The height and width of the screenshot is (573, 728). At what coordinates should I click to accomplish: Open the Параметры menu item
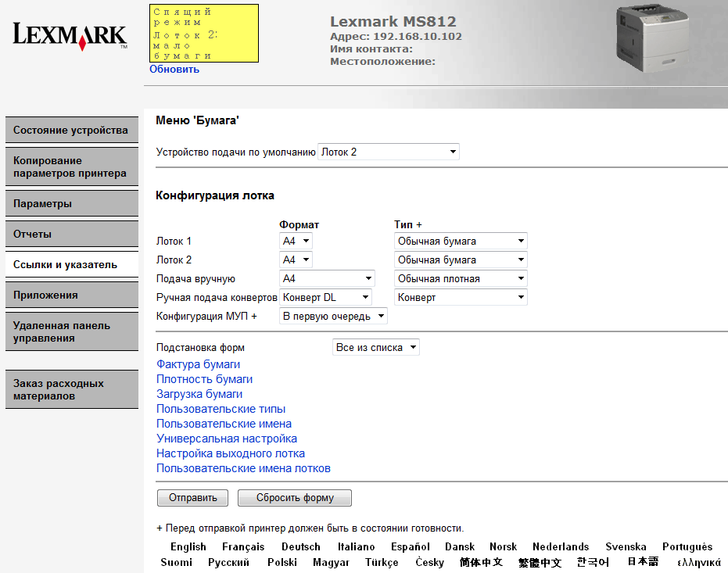[x=72, y=203]
